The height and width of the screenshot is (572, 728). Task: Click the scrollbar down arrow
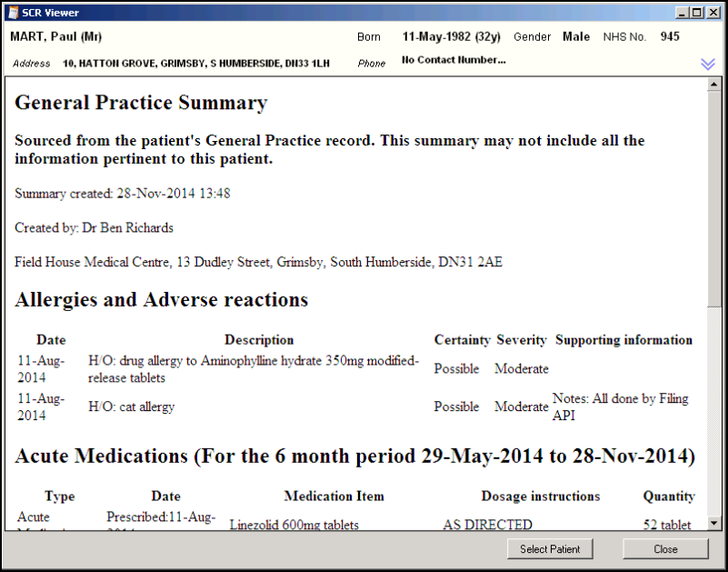[714, 524]
